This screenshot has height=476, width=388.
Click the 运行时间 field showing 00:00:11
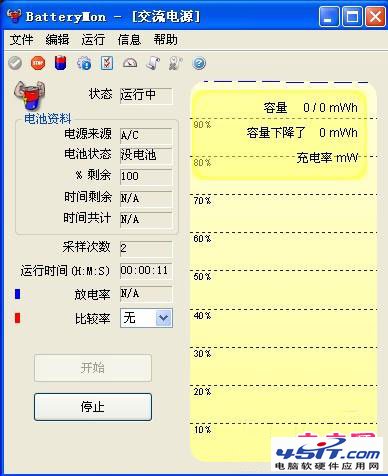146,271
